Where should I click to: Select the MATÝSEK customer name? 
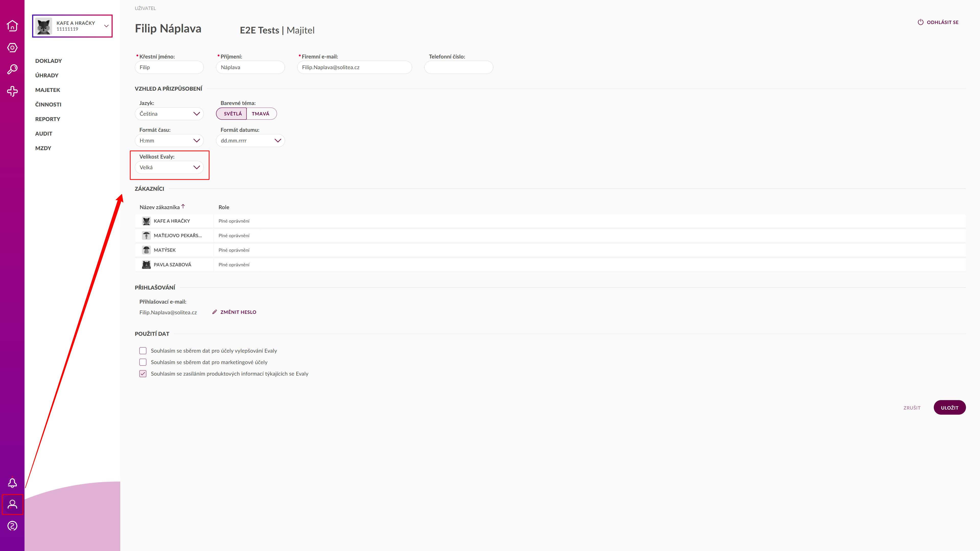click(x=165, y=250)
